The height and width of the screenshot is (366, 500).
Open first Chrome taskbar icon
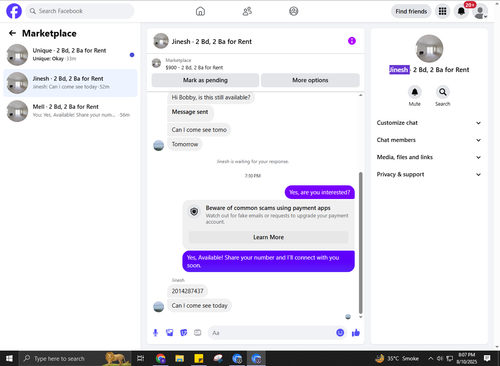[161, 358]
